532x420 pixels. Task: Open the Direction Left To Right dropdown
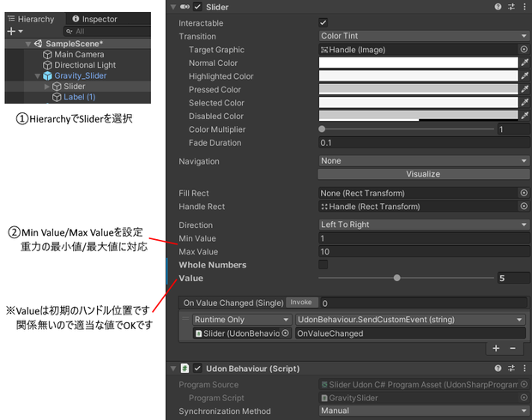coord(424,225)
